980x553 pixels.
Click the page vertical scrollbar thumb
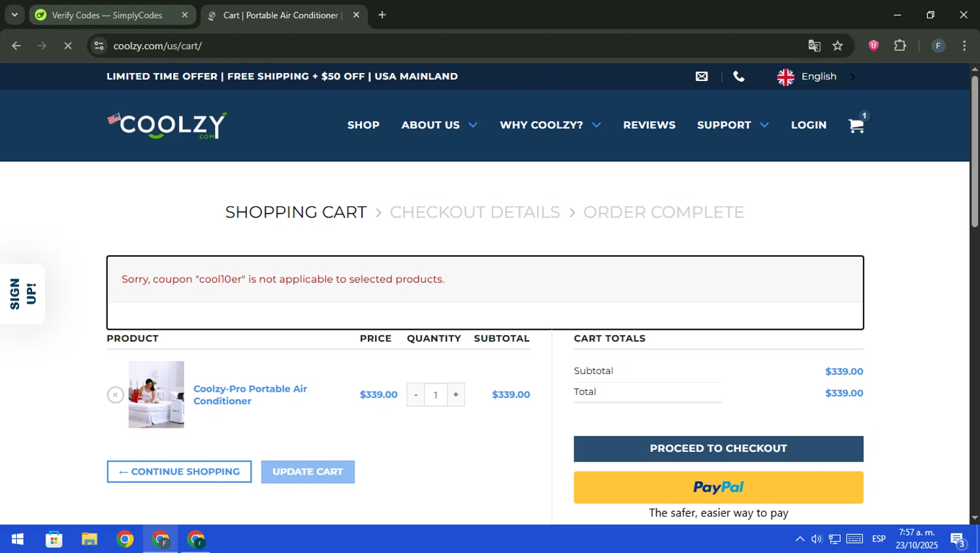point(975,151)
